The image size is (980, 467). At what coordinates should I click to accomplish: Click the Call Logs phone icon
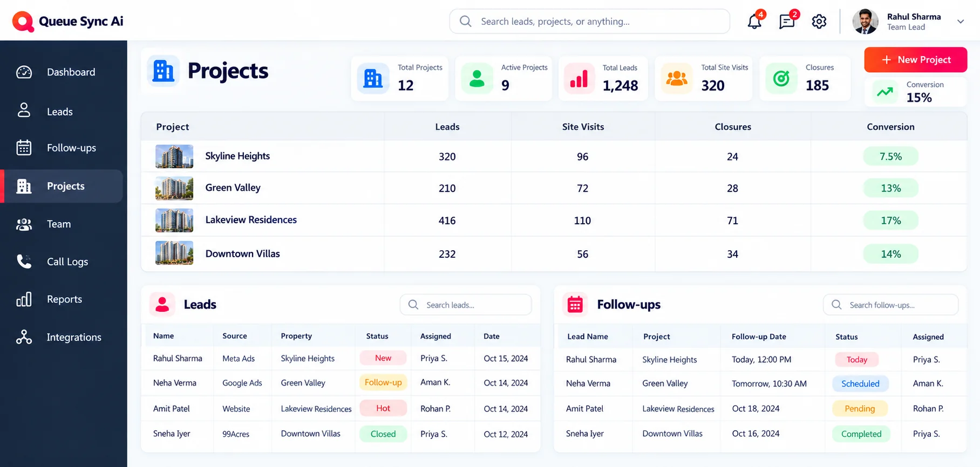click(24, 262)
